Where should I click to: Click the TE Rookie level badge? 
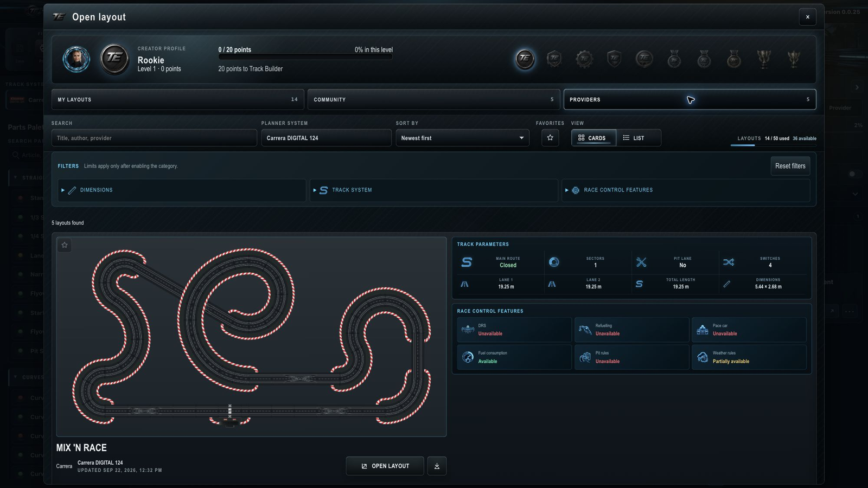coord(114,59)
